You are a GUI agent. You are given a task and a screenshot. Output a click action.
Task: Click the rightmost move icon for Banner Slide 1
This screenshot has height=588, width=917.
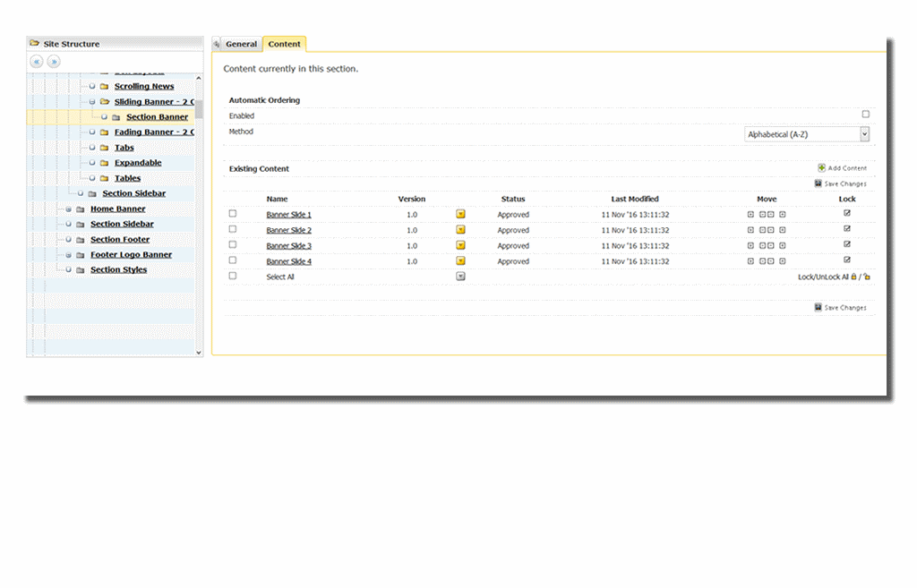[x=782, y=215]
